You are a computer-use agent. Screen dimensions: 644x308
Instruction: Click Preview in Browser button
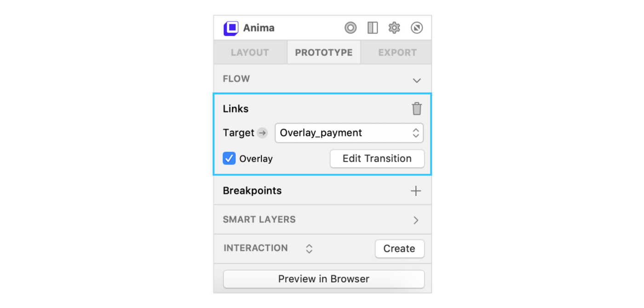[x=324, y=279]
